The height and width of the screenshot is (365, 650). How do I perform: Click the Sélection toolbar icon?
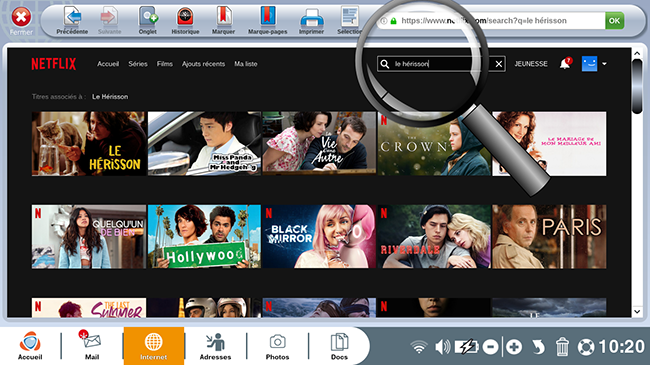tap(349, 17)
